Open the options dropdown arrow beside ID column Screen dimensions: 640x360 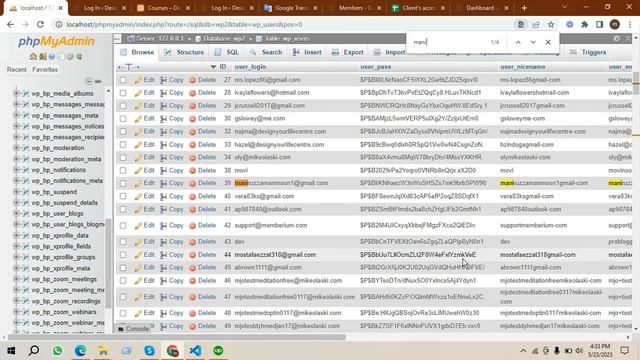coord(213,67)
